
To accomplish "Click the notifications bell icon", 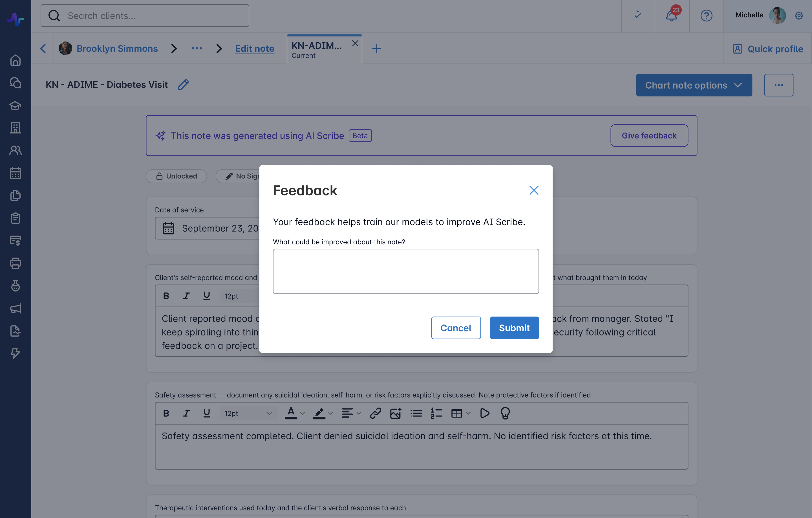I will tap(671, 16).
